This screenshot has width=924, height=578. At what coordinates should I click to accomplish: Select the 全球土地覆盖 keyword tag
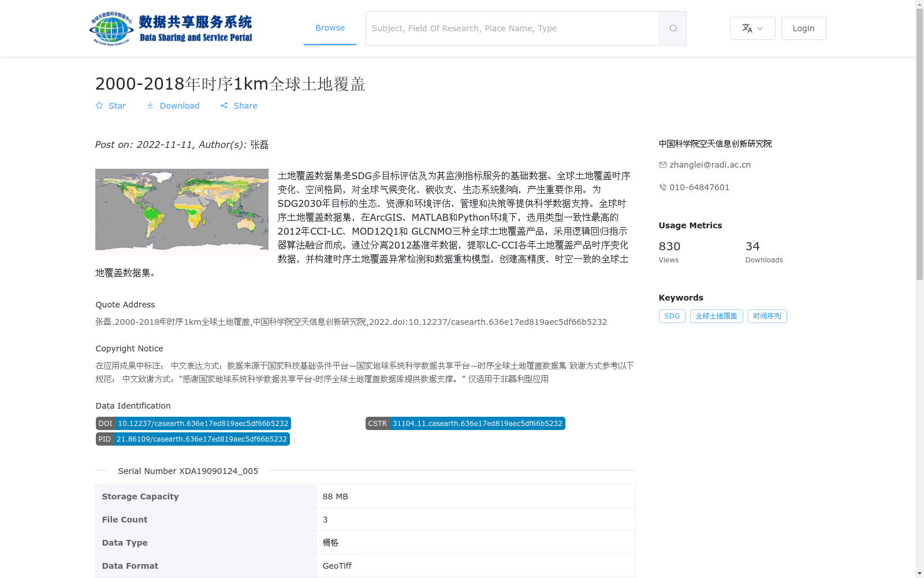point(716,316)
